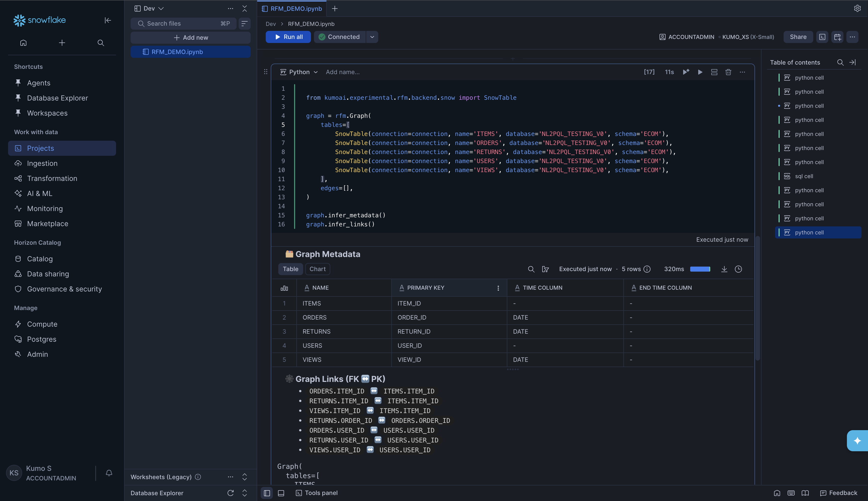The image size is (868, 501).
Task: Click the Run all button
Action: tap(288, 37)
